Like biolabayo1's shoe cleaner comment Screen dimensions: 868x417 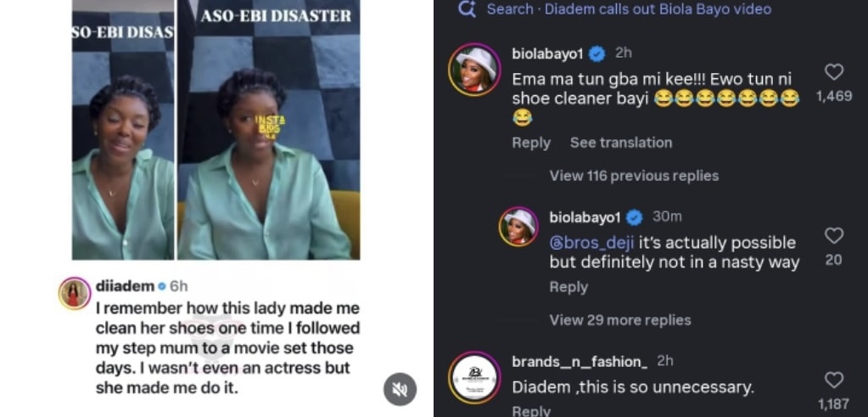pos(834,72)
